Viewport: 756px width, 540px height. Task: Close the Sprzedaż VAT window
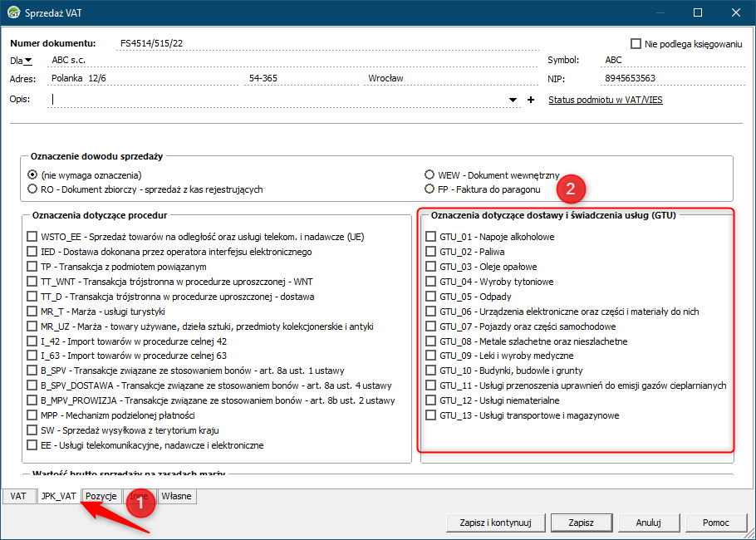tap(736, 13)
